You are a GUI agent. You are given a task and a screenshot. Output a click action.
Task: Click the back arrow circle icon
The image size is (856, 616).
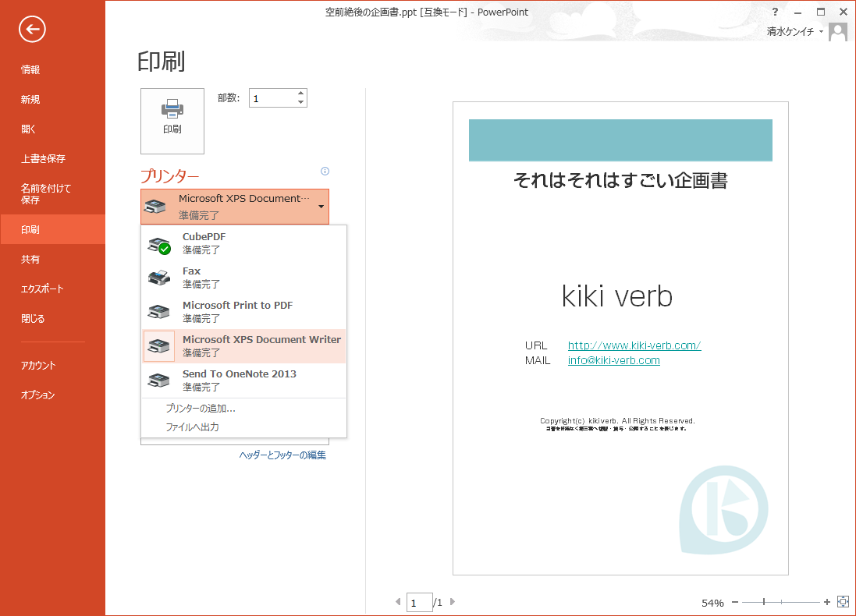(x=32, y=30)
